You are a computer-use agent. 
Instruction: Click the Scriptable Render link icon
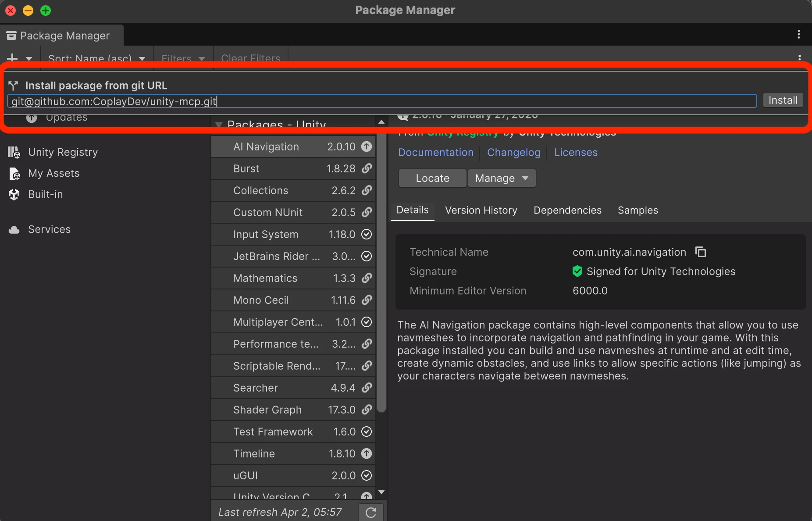[x=367, y=366]
